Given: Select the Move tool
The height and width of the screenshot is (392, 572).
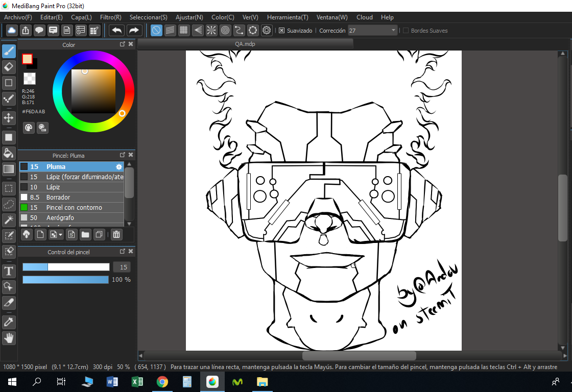Looking at the screenshot, I should [x=9, y=117].
